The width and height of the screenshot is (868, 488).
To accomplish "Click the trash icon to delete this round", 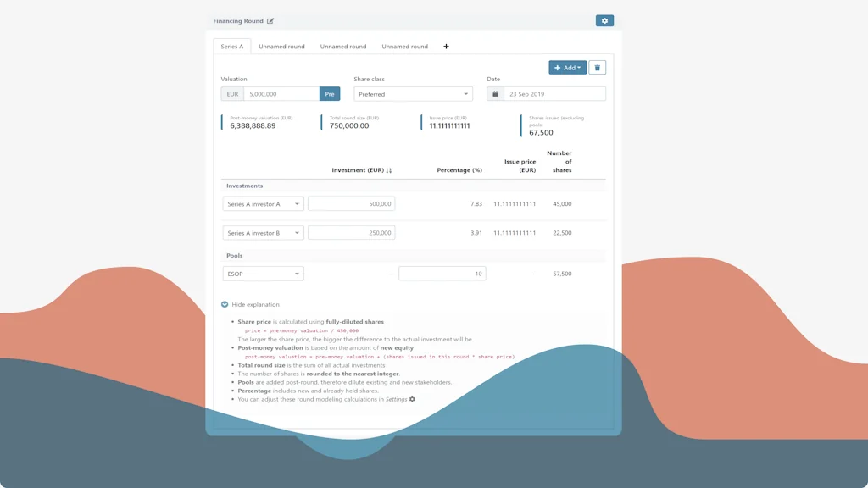I will click(598, 67).
